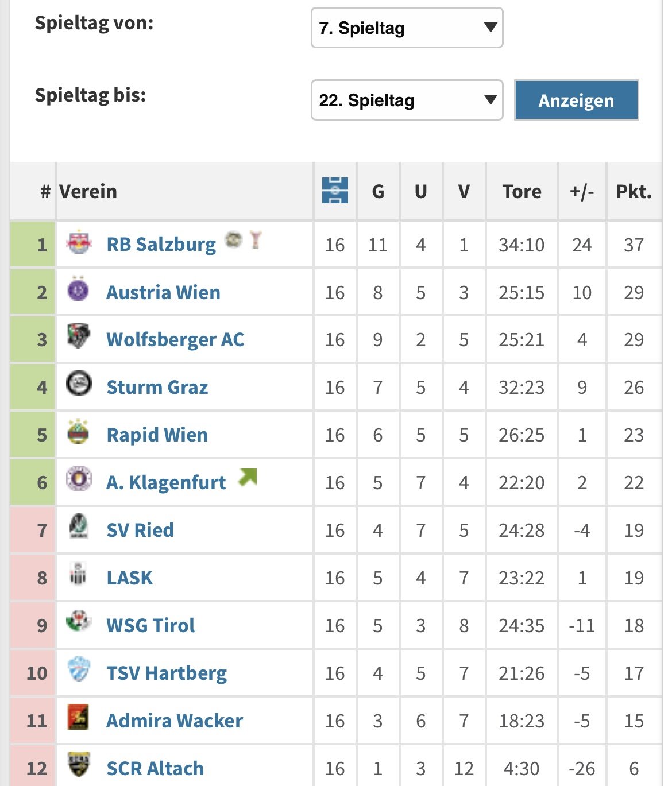672x786 pixels.
Task: Open the TSV Hartberg team link
Action: (167, 673)
